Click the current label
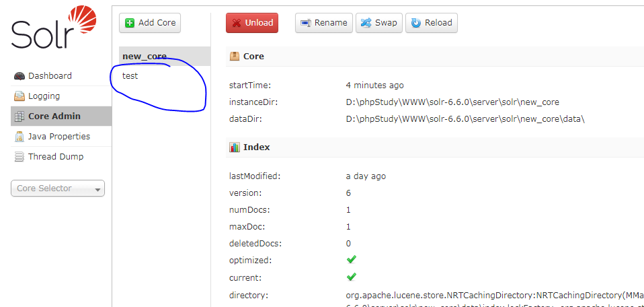Image resolution: width=644 pixels, height=307 pixels. (245, 278)
